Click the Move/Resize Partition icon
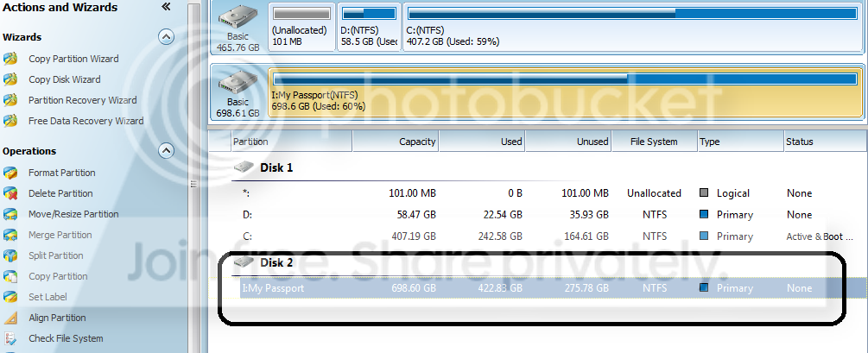The width and height of the screenshot is (868, 353). tap(10, 214)
